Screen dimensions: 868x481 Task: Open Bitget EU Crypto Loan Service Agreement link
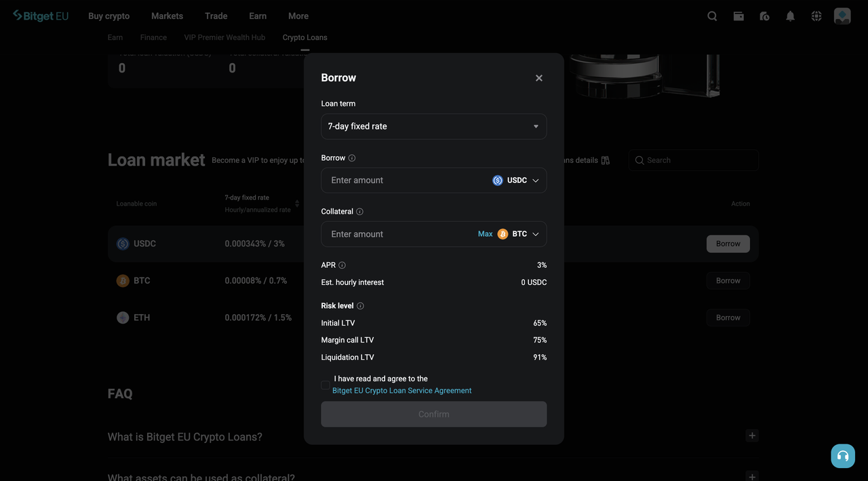[402, 391]
